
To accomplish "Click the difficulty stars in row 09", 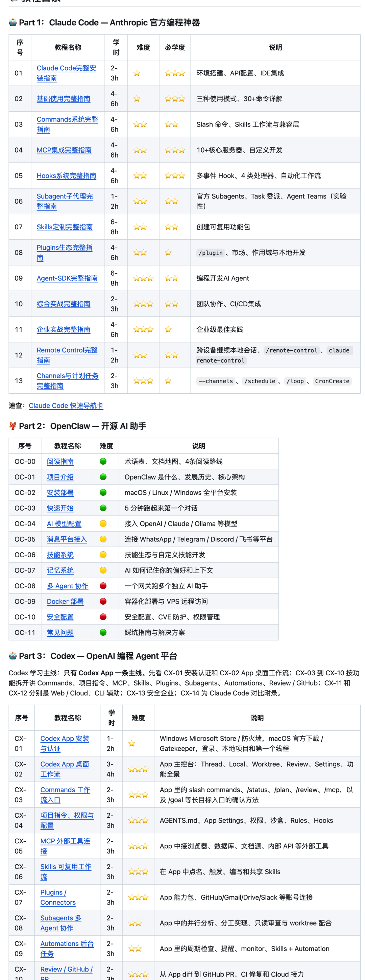I will point(143,279).
